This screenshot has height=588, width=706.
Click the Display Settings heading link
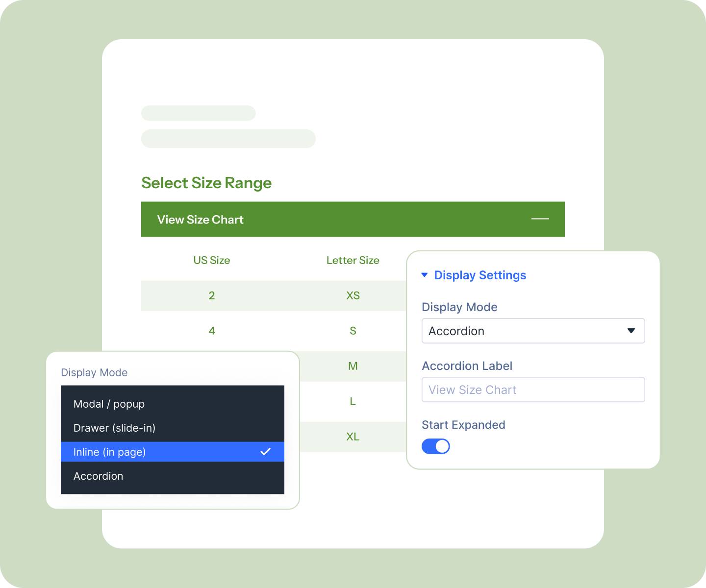point(480,275)
